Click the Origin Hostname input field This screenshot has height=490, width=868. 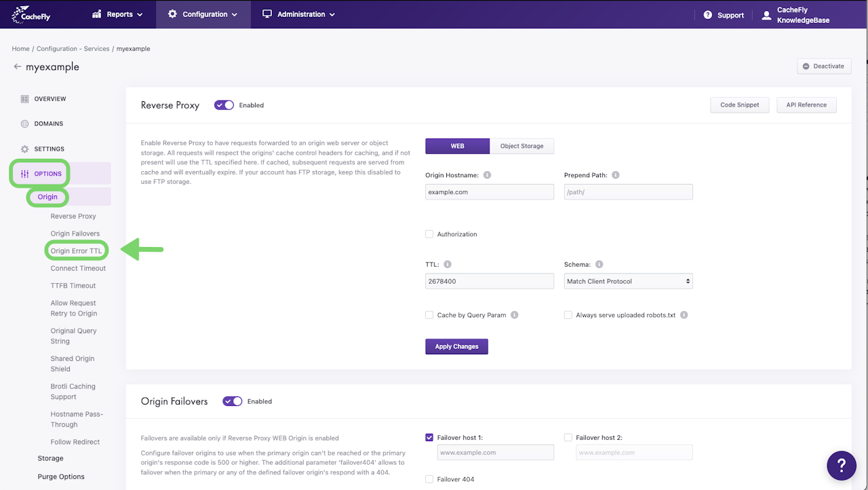490,192
